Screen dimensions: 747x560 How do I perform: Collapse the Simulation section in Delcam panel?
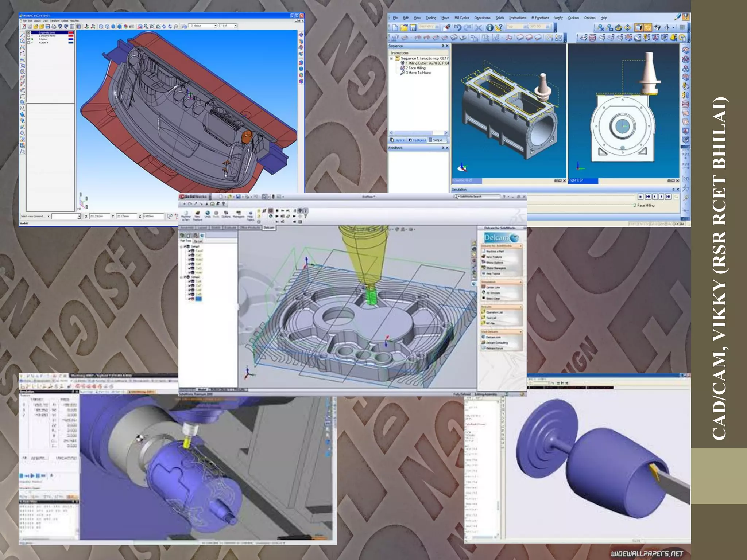pyautogui.click(x=520, y=282)
